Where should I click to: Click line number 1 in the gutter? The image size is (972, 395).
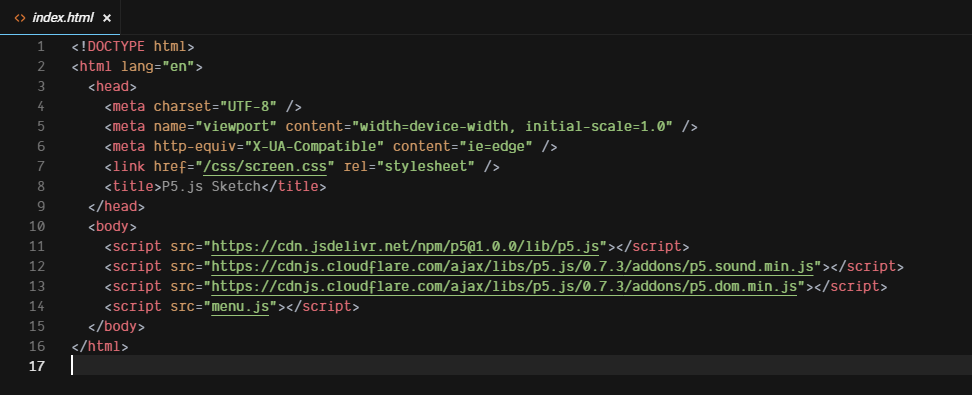tap(40, 47)
